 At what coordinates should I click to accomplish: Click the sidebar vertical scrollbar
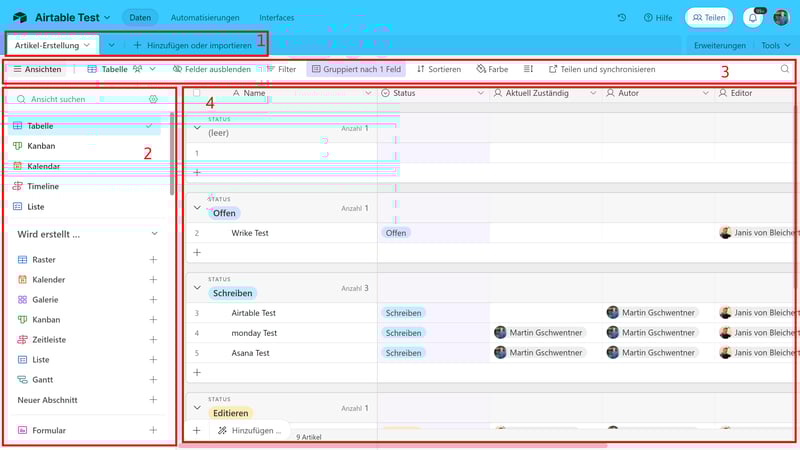pyautogui.click(x=172, y=153)
